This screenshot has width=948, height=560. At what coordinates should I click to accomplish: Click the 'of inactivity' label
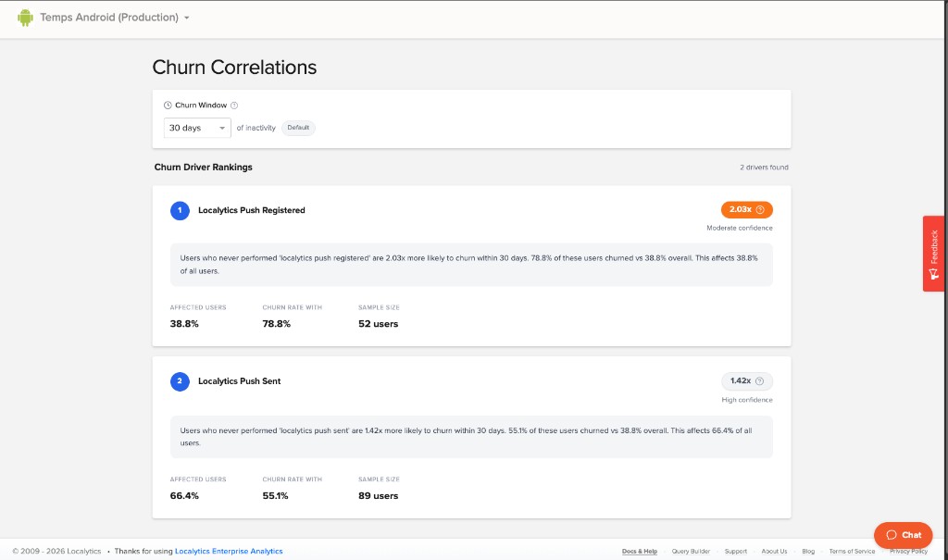click(x=256, y=129)
